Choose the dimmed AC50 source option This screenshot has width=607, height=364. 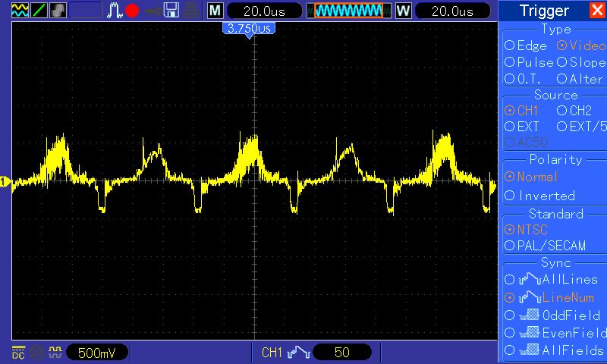526,143
